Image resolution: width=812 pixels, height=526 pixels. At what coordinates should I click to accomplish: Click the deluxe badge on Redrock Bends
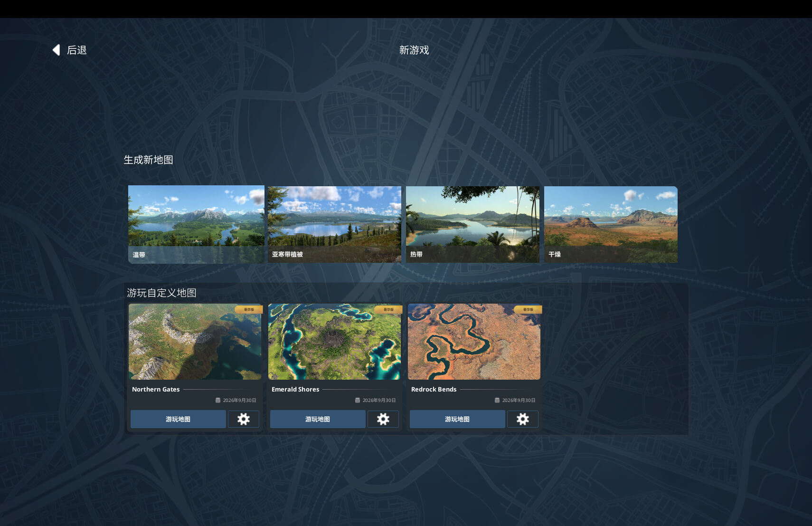(x=528, y=309)
